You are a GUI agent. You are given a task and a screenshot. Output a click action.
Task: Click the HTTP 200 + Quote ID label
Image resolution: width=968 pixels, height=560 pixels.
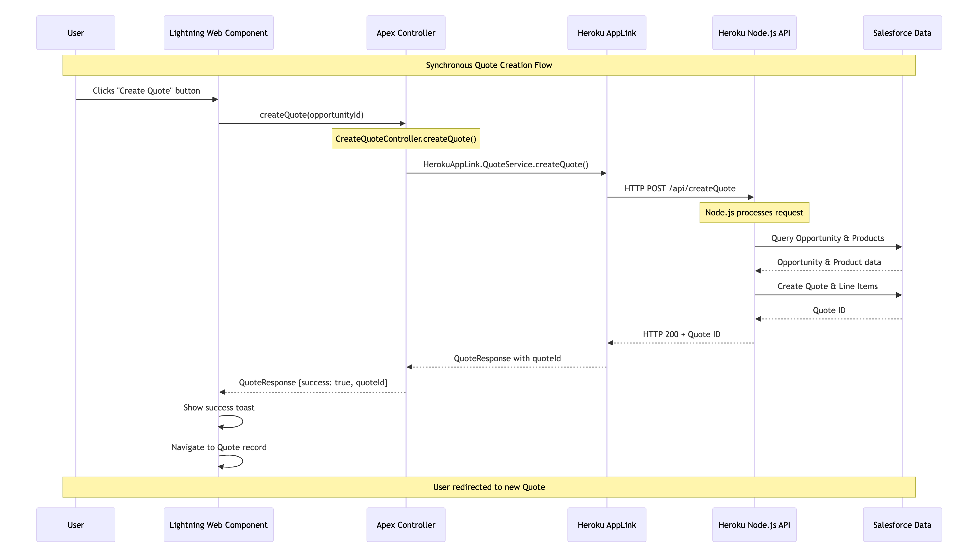click(682, 334)
